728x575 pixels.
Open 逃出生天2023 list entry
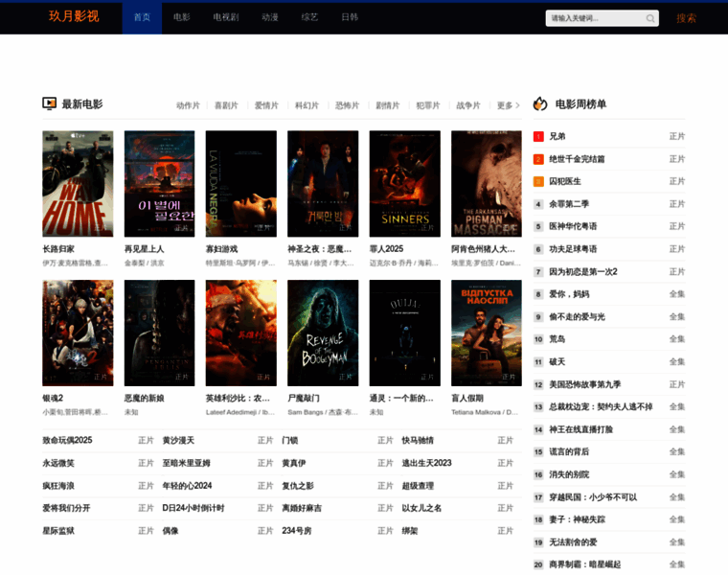click(426, 463)
